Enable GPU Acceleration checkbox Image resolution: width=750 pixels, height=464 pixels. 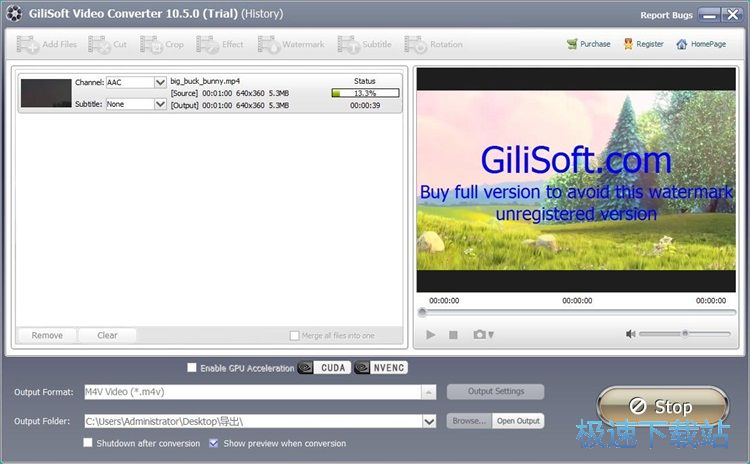[192, 367]
